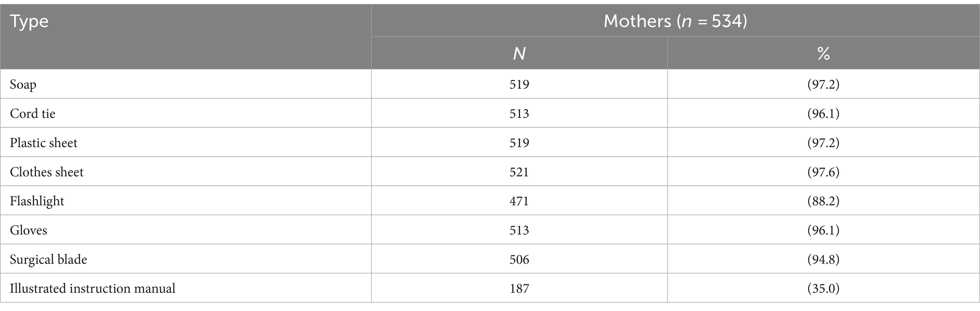Click the Cord tie row label

coord(33,114)
